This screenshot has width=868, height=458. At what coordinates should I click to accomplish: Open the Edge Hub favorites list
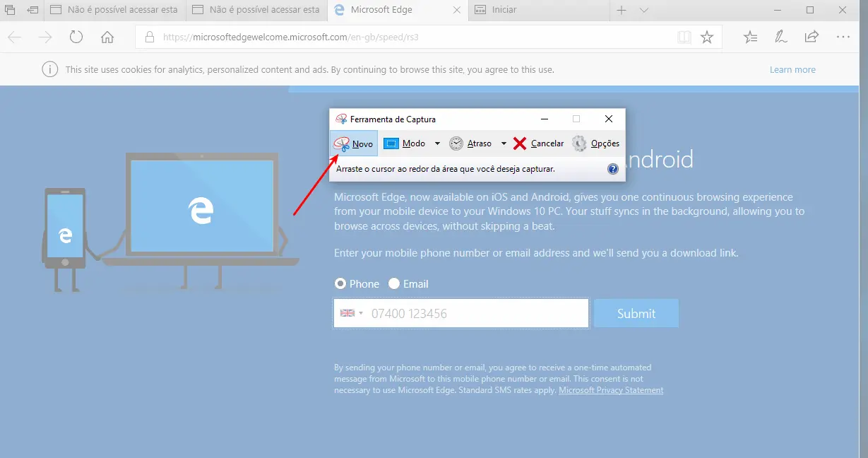[750, 37]
